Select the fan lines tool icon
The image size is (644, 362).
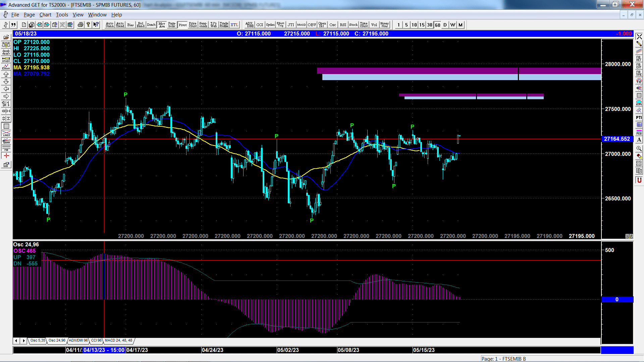639,88
